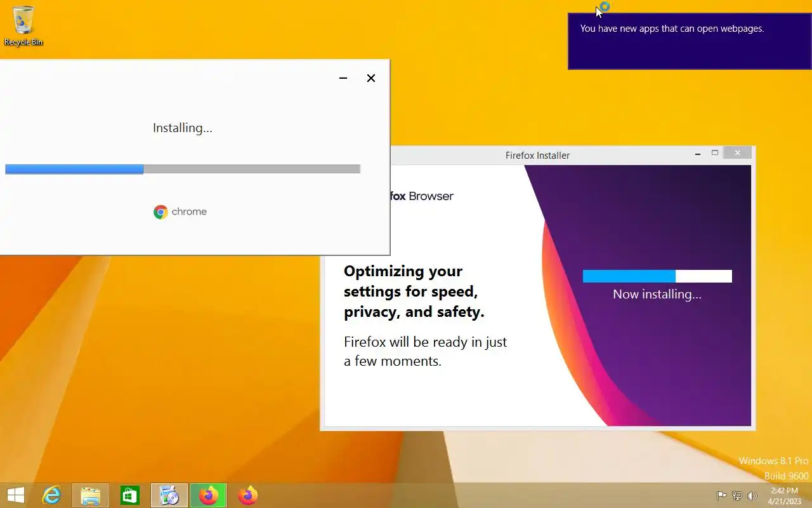Click the Windows Start button

click(x=16, y=495)
